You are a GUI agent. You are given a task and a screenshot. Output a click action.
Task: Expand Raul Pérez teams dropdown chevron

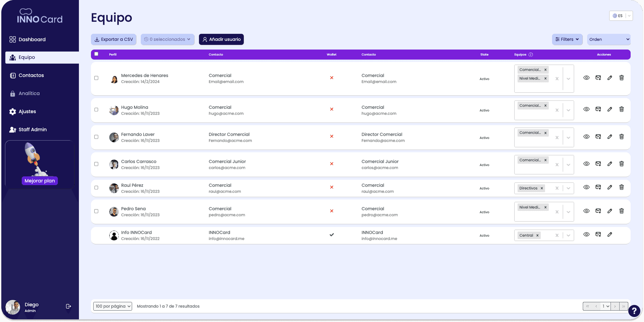pos(568,188)
